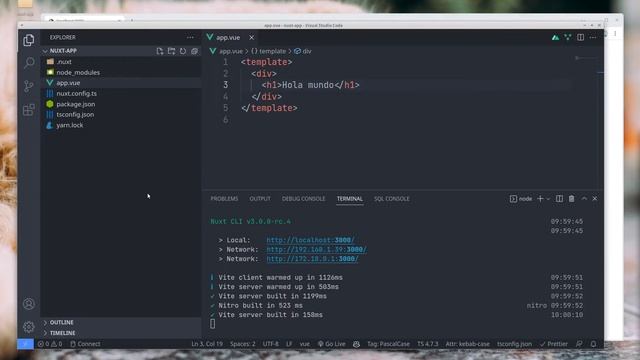Kill the terminal with trash icon

tap(571, 199)
